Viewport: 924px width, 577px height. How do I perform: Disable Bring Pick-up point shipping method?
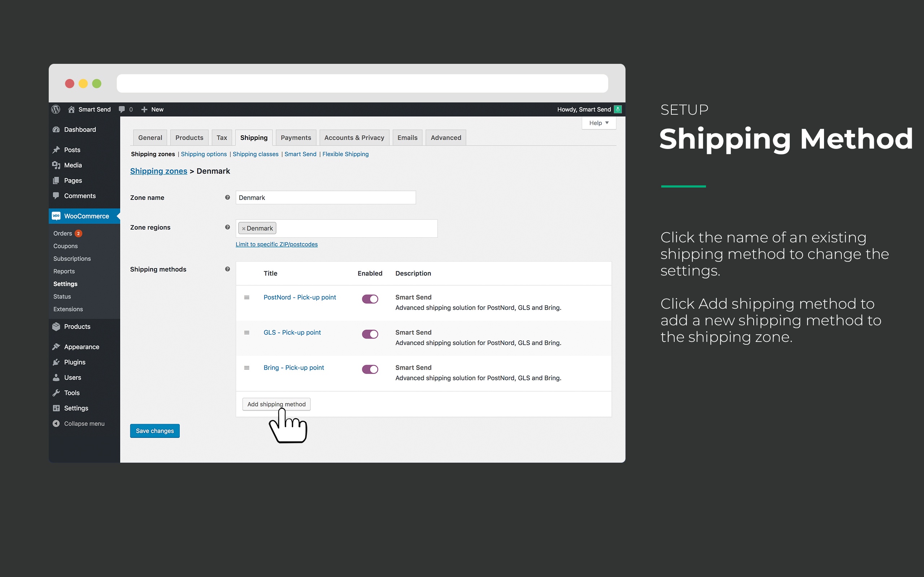coord(370,368)
